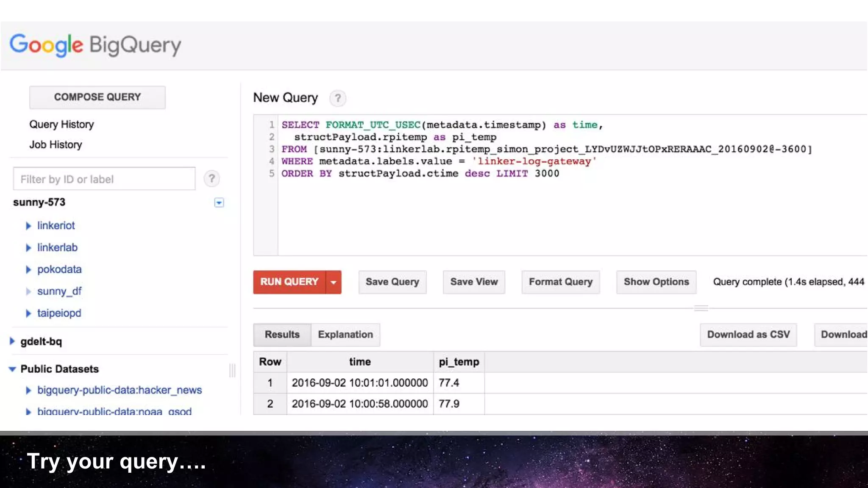Open the sunny-573 project dropdown menu
This screenshot has width=868, height=488.
(219, 202)
